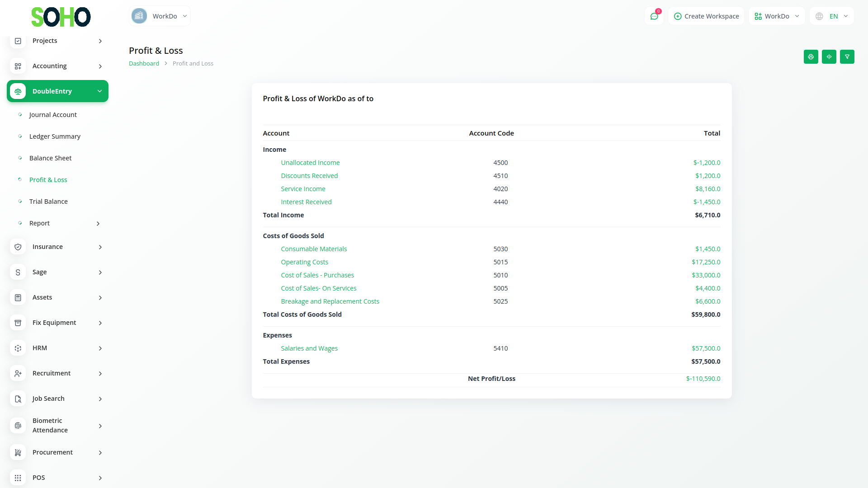
Task: Click the print report icon button
Action: [811, 57]
